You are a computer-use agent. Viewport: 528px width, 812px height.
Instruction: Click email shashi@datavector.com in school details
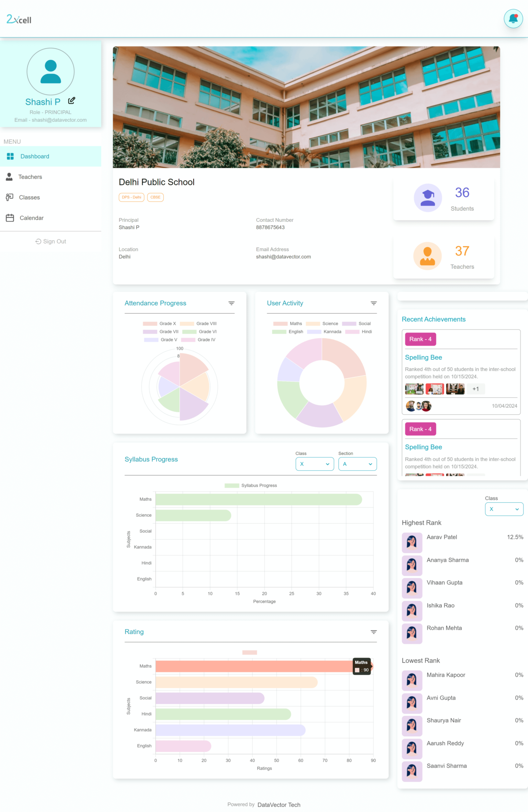(x=283, y=257)
